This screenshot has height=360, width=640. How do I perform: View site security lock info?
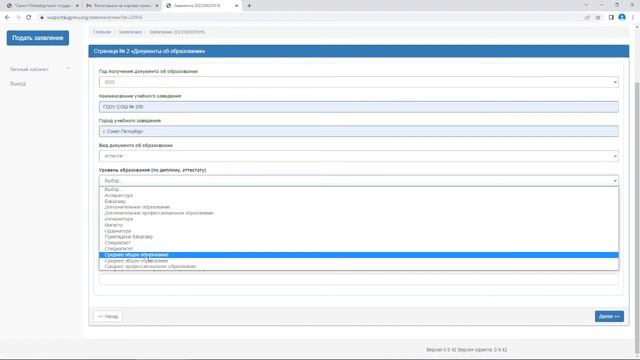pyautogui.click(x=42, y=18)
